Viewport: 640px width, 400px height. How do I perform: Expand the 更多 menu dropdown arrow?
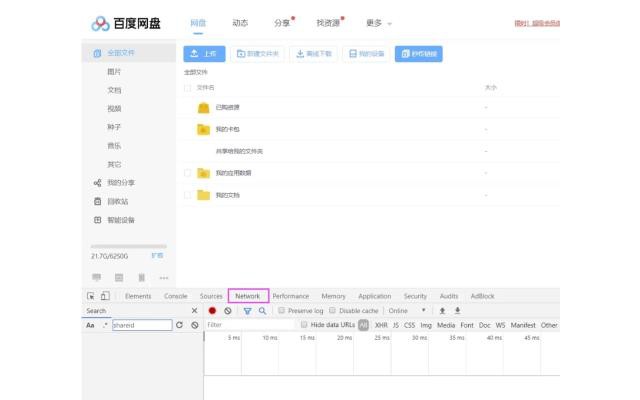pos(389,24)
